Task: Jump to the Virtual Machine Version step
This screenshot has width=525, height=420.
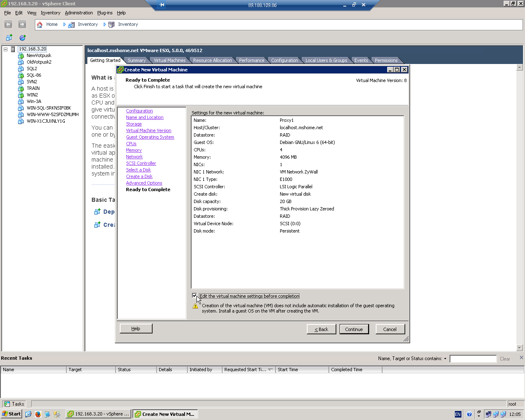Action: pyautogui.click(x=148, y=130)
